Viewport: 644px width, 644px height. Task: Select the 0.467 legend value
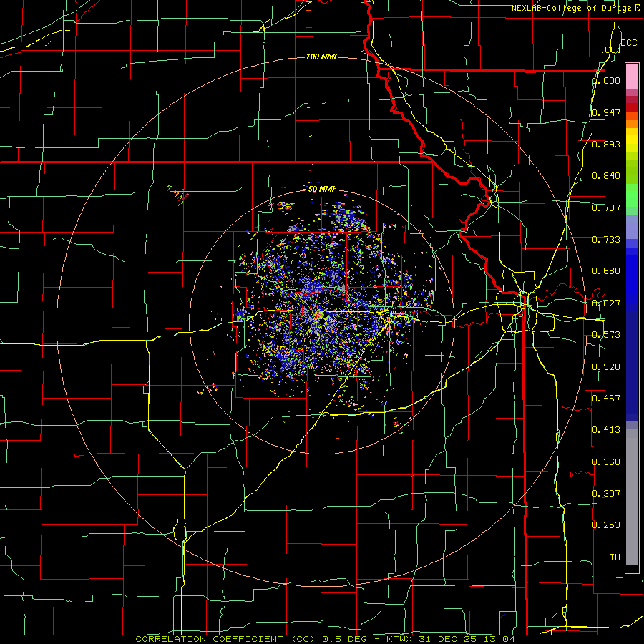(606, 399)
